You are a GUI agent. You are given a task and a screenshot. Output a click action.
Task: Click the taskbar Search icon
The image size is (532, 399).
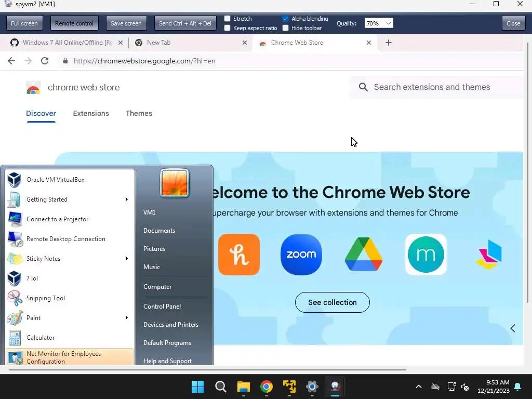tap(220, 387)
